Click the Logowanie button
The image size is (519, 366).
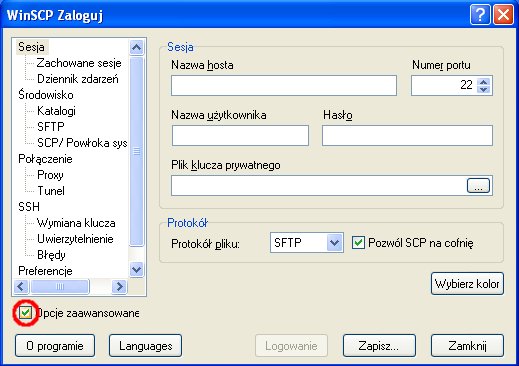[291, 346]
